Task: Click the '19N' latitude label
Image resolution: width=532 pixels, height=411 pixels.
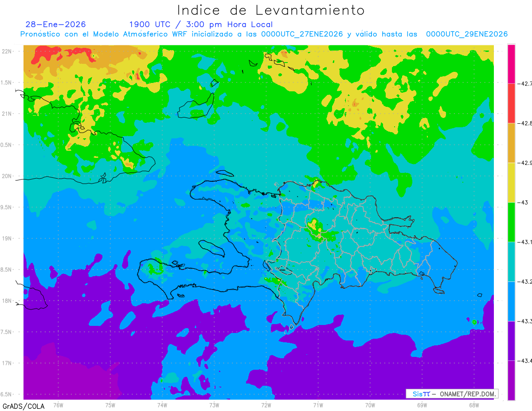Action: pos(7,239)
